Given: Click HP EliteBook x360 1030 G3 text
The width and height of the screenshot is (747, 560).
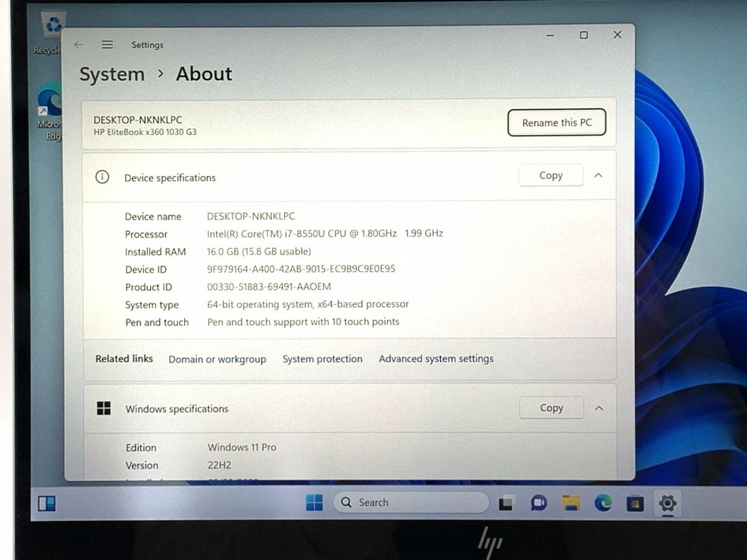Looking at the screenshot, I should click(145, 132).
